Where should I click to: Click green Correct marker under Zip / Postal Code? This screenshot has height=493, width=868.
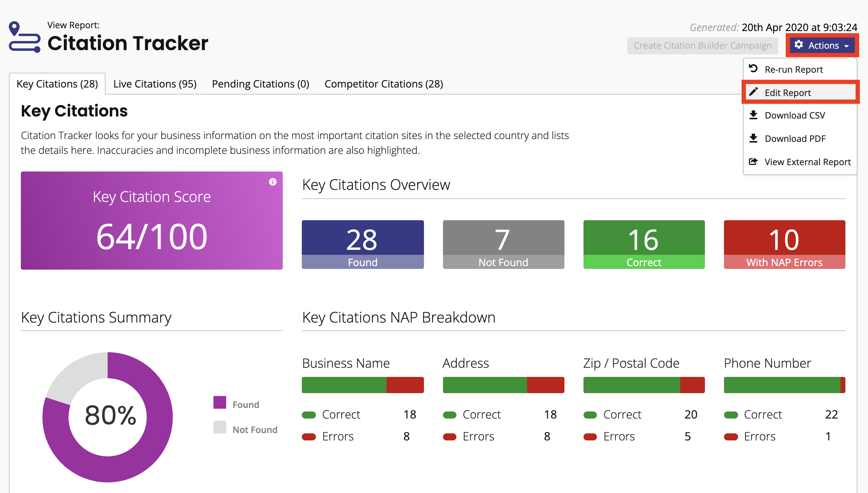point(590,415)
